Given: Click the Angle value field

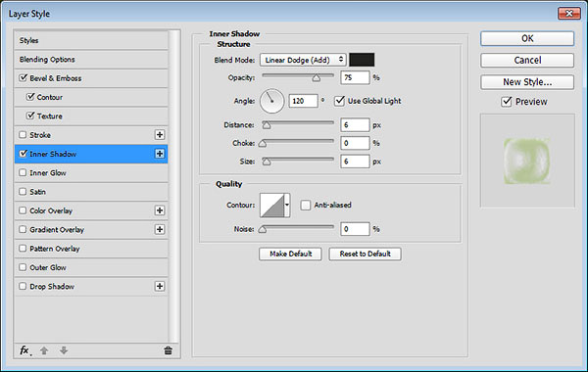Looking at the screenshot, I should point(303,101).
